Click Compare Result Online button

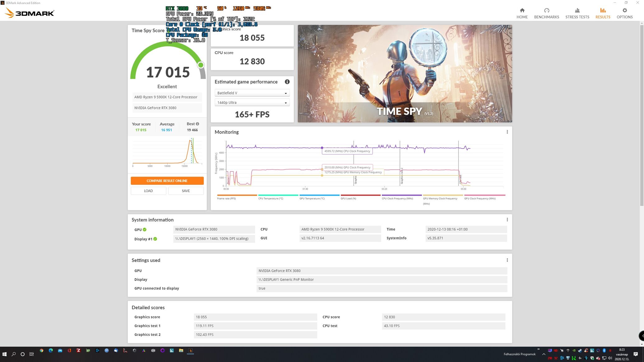click(167, 181)
